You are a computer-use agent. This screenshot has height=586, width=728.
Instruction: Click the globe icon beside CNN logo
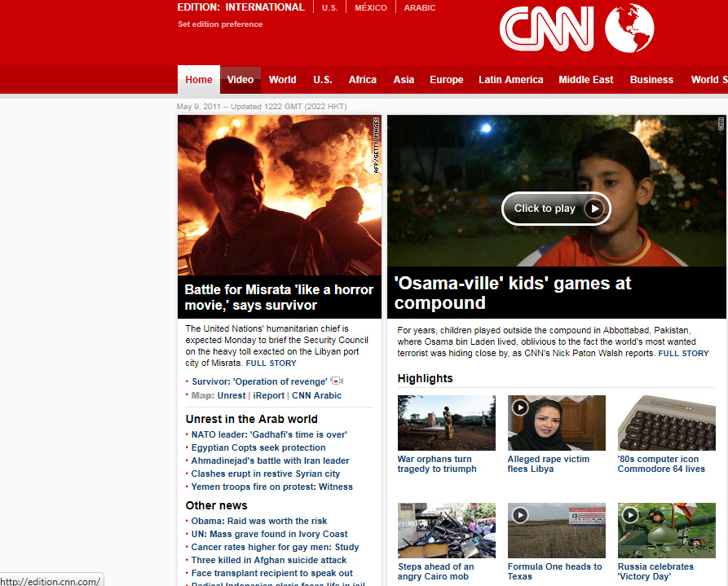pyautogui.click(x=629, y=28)
